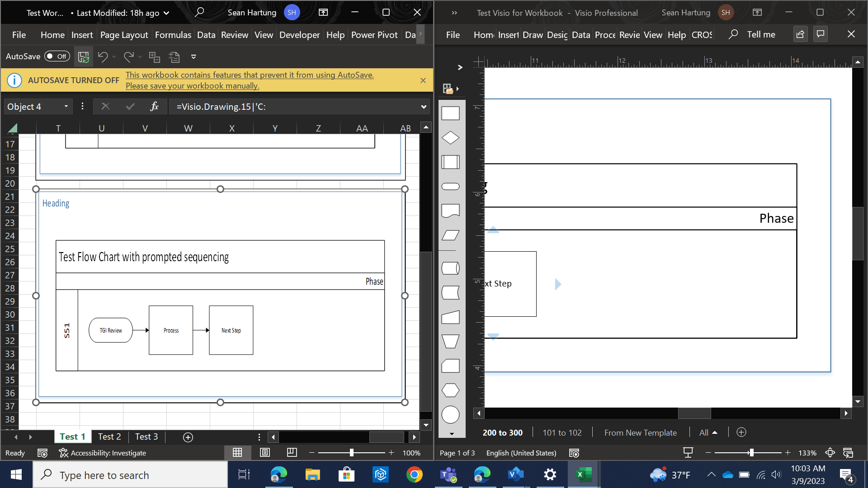Switch to Page Break Preview in Excel
Image resolution: width=868 pixels, height=488 pixels.
click(292, 453)
